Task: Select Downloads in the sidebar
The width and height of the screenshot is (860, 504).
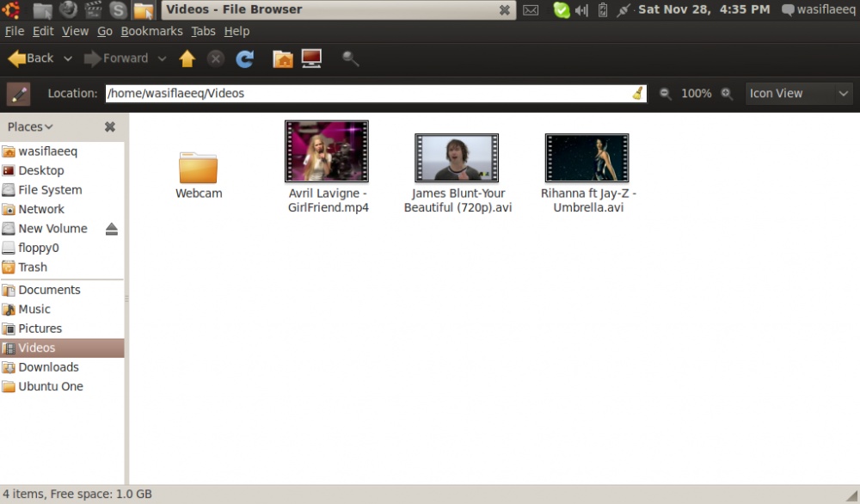Action: (48, 367)
